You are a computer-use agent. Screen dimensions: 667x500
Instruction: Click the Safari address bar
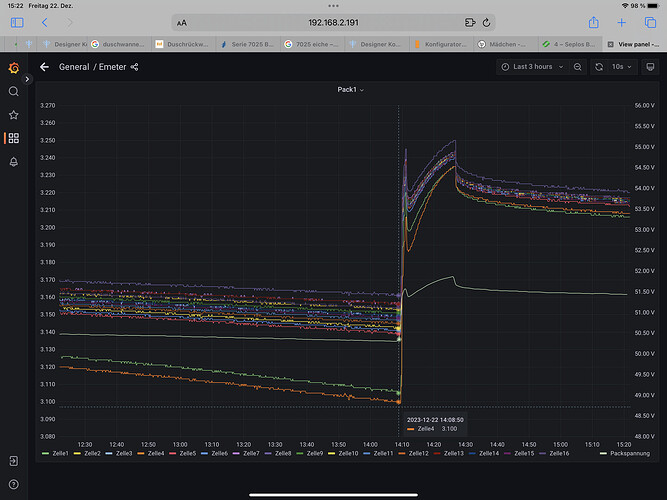pos(333,22)
